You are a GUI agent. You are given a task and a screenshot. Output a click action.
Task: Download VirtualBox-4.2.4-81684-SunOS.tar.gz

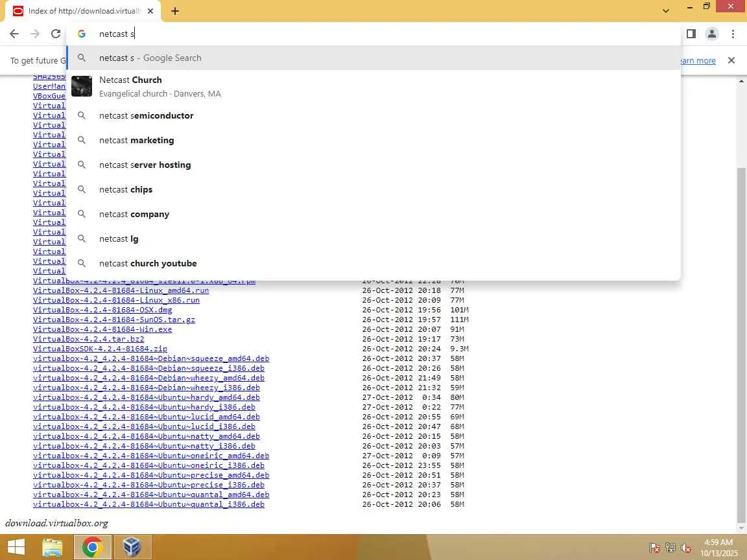coord(114,320)
